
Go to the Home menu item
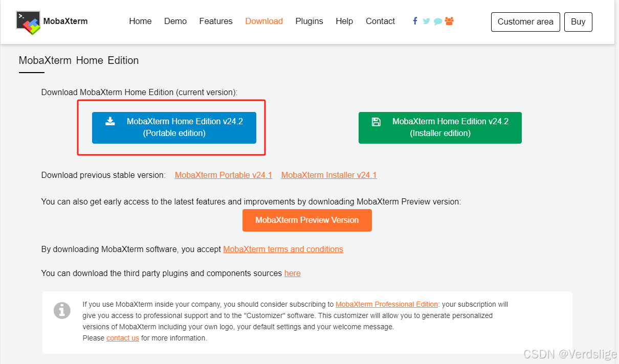click(140, 21)
